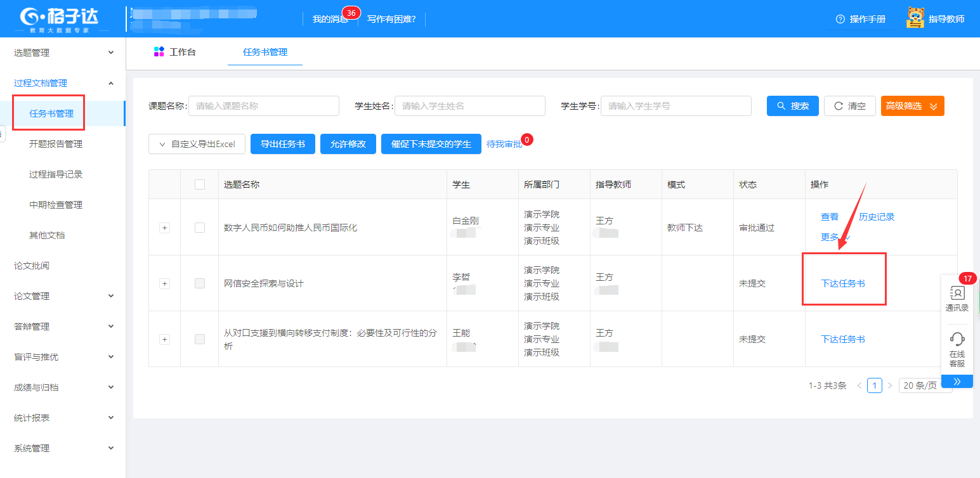Image resolution: width=980 pixels, height=478 pixels.
Task: Click the 导出任务书 button
Action: point(283,144)
